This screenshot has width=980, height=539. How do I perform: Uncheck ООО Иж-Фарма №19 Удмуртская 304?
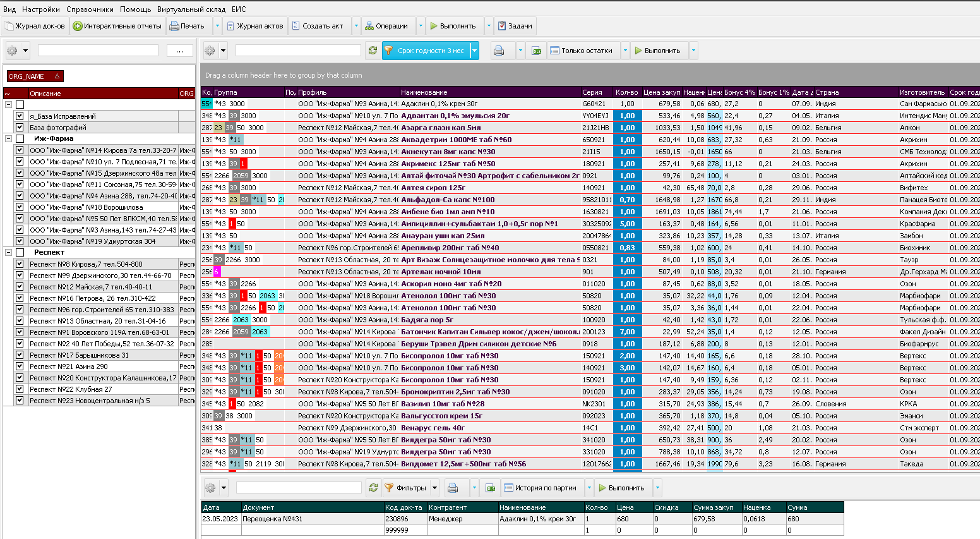(20, 241)
